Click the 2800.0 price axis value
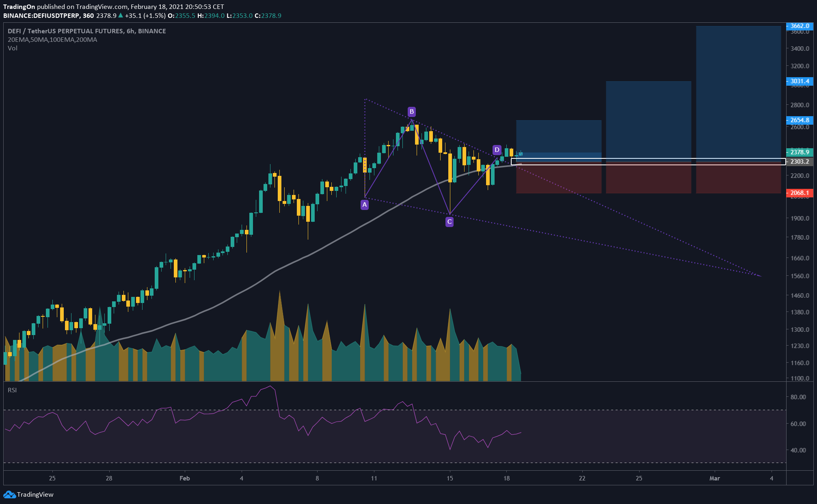Image resolution: width=817 pixels, height=504 pixels. (x=800, y=105)
